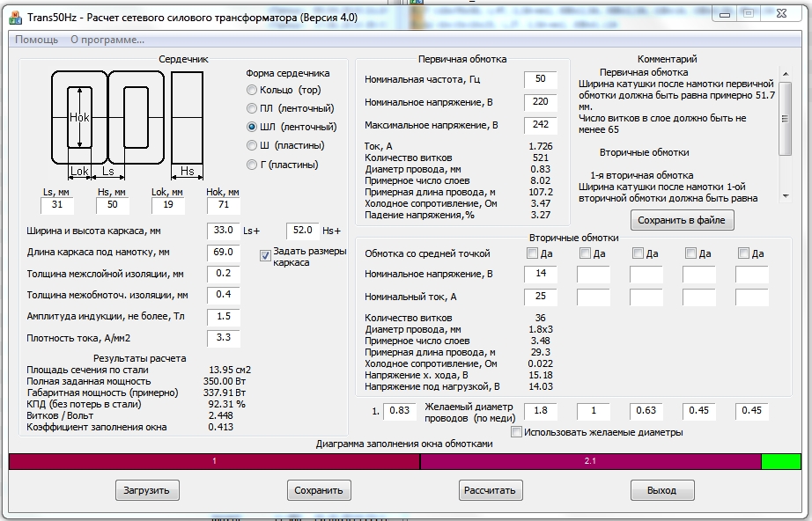
Task: Click the Загрузить button
Action: [147, 490]
